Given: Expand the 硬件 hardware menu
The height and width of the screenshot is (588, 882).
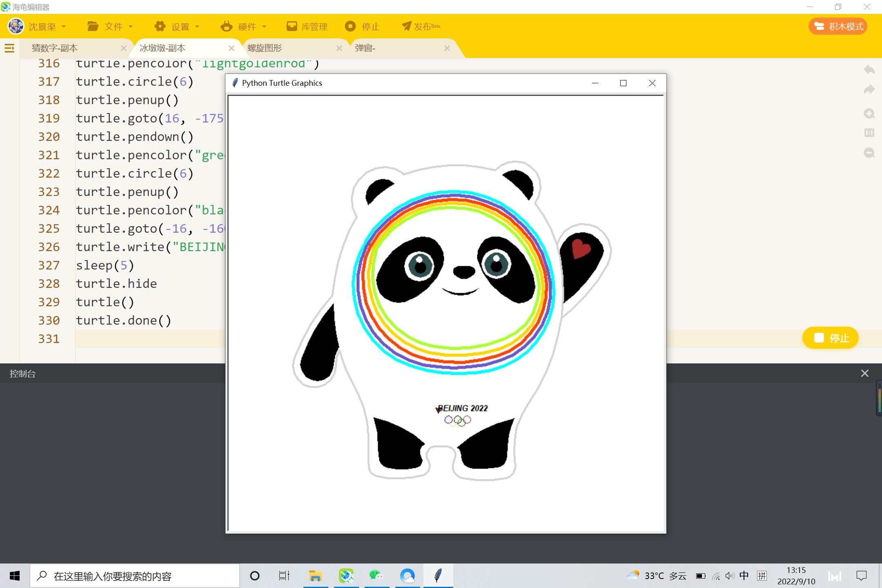Looking at the screenshot, I should [244, 27].
